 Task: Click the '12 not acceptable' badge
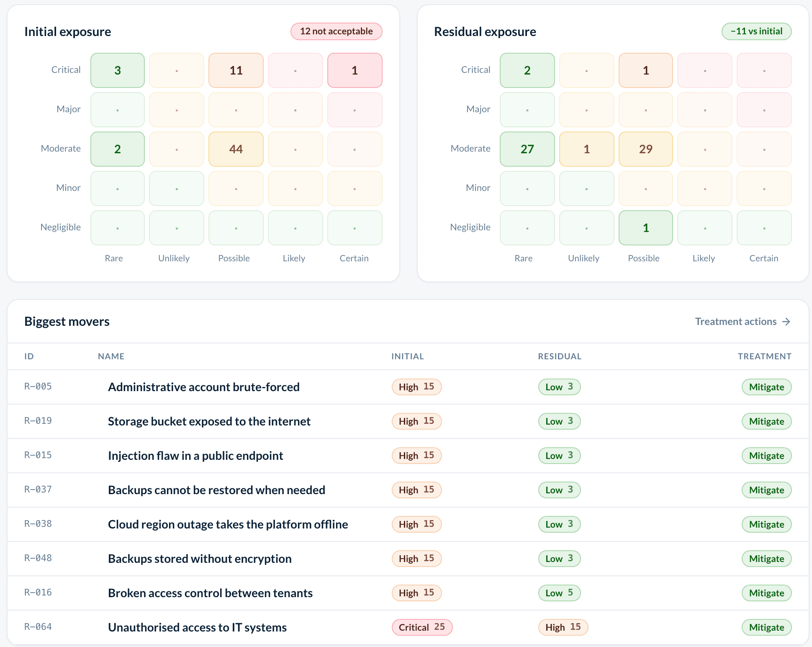point(337,31)
